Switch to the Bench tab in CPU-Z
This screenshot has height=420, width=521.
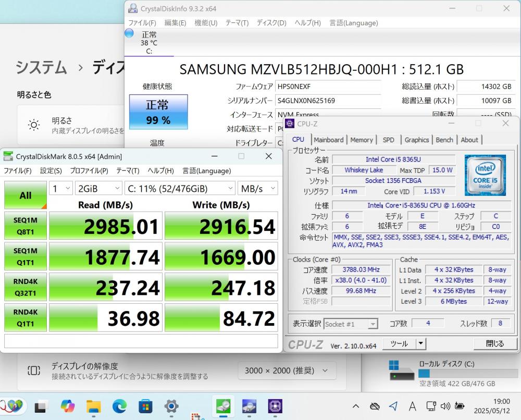pos(444,140)
